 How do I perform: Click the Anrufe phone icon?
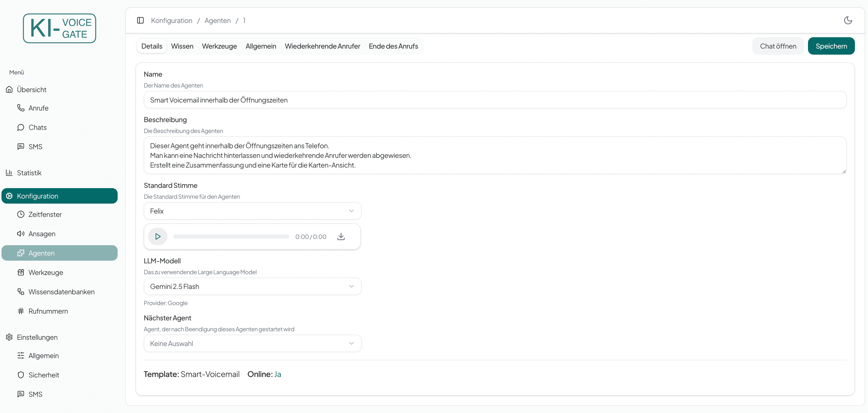(21, 108)
